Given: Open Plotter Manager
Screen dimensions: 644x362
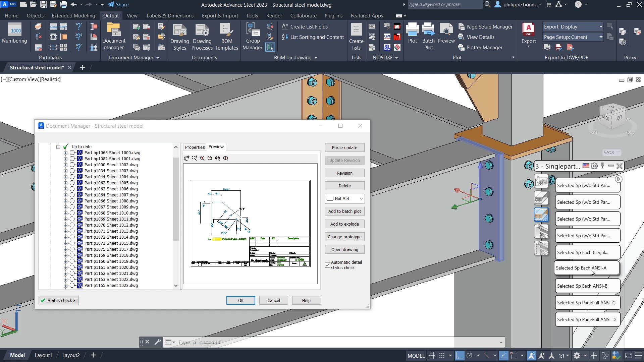Looking at the screenshot, I should click(x=480, y=47).
